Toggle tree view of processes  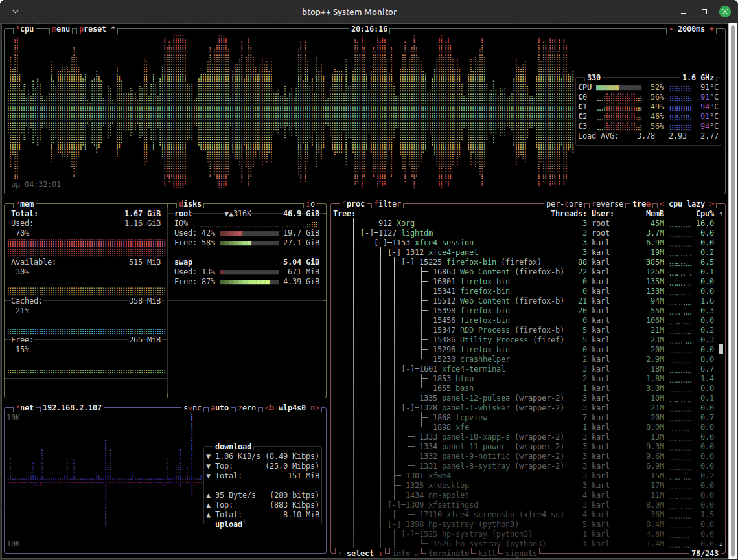point(641,204)
